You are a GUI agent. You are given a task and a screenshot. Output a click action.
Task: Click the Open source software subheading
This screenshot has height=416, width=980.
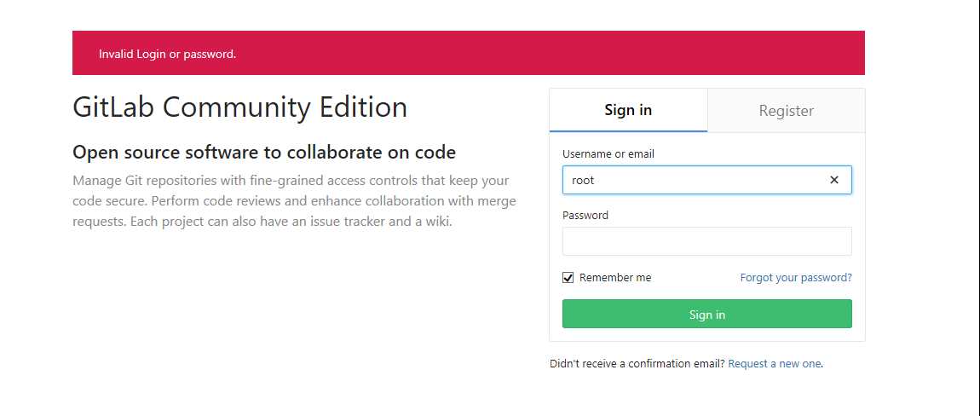click(x=264, y=153)
